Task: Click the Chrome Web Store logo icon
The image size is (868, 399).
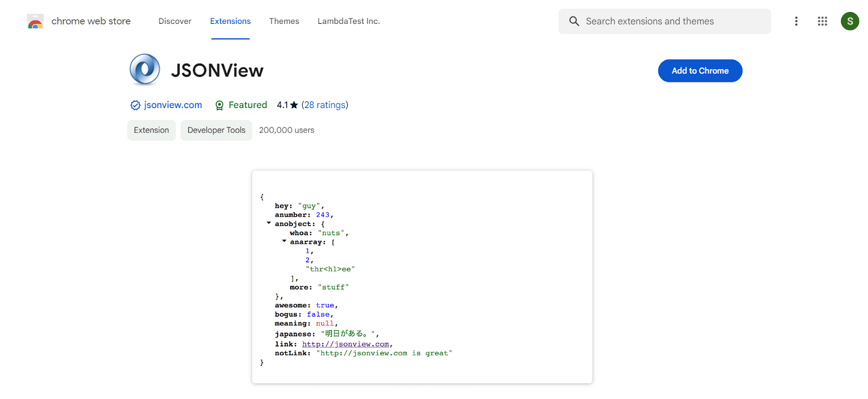Action: pyautogui.click(x=35, y=22)
